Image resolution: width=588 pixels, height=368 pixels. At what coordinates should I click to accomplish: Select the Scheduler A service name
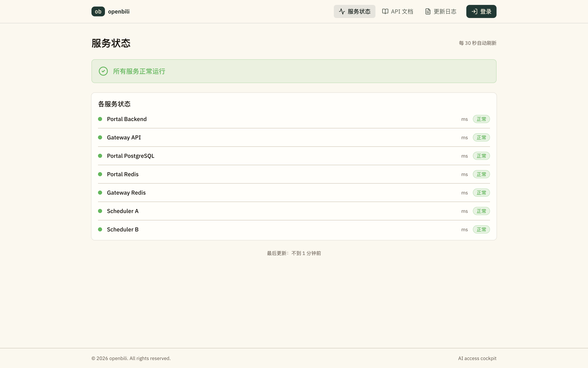pyautogui.click(x=122, y=211)
